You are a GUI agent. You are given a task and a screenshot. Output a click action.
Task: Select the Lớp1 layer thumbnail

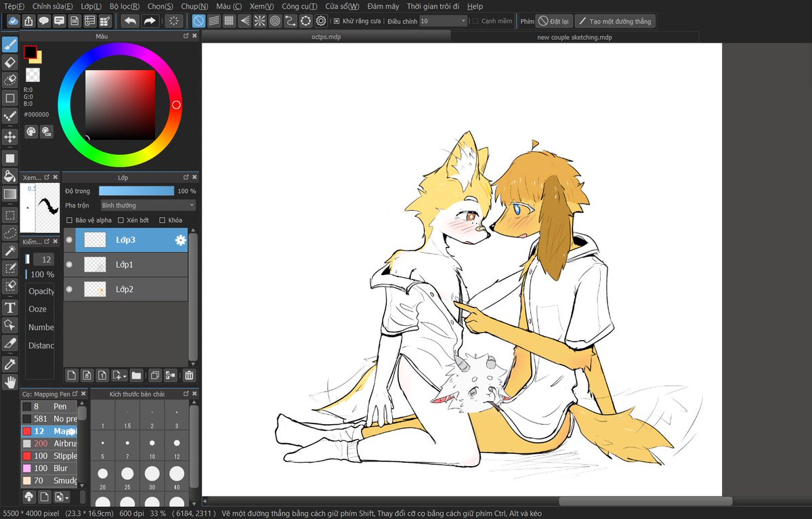[95, 265]
